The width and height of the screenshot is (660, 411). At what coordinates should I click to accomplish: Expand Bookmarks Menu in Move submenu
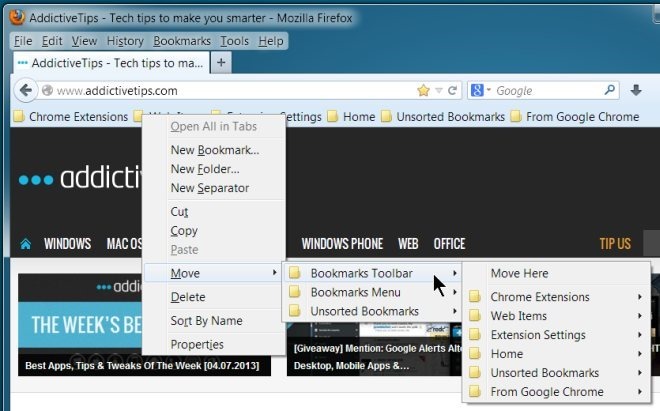click(372, 292)
